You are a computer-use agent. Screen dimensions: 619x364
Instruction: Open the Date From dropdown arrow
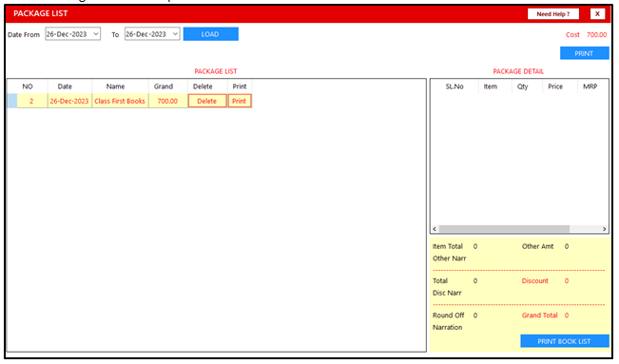point(96,34)
